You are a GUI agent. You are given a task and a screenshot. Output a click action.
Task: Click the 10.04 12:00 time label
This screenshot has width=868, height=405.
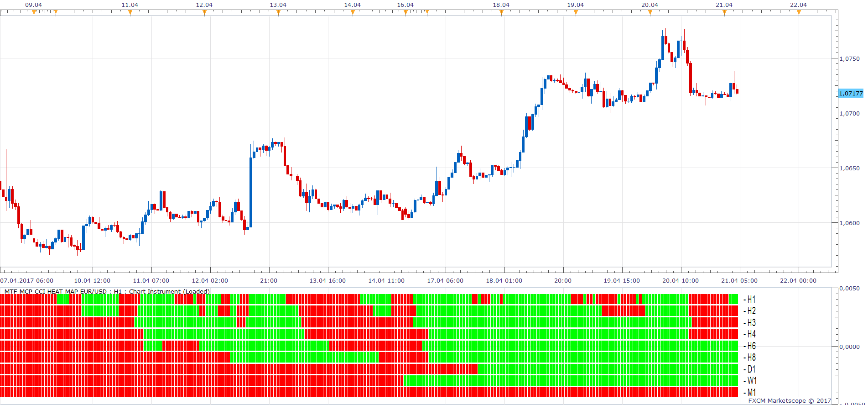click(x=93, y=280)
